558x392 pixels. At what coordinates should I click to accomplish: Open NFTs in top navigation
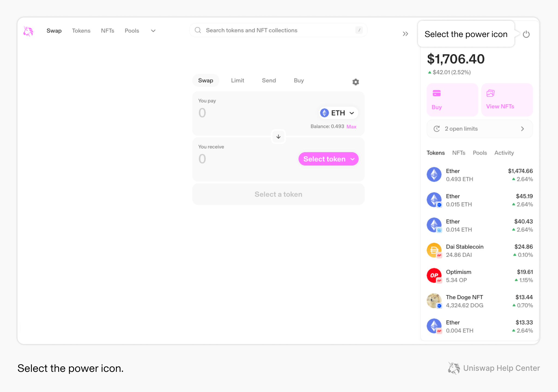(x=107, y=31)
